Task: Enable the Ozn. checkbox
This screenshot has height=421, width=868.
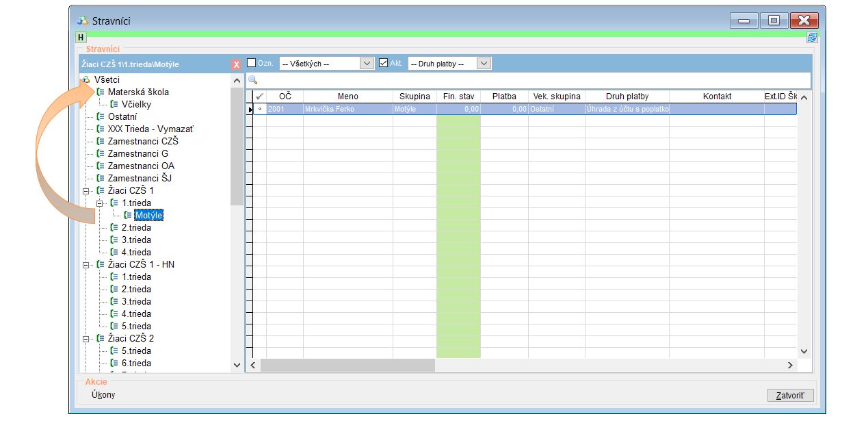Action: (252, 63)
